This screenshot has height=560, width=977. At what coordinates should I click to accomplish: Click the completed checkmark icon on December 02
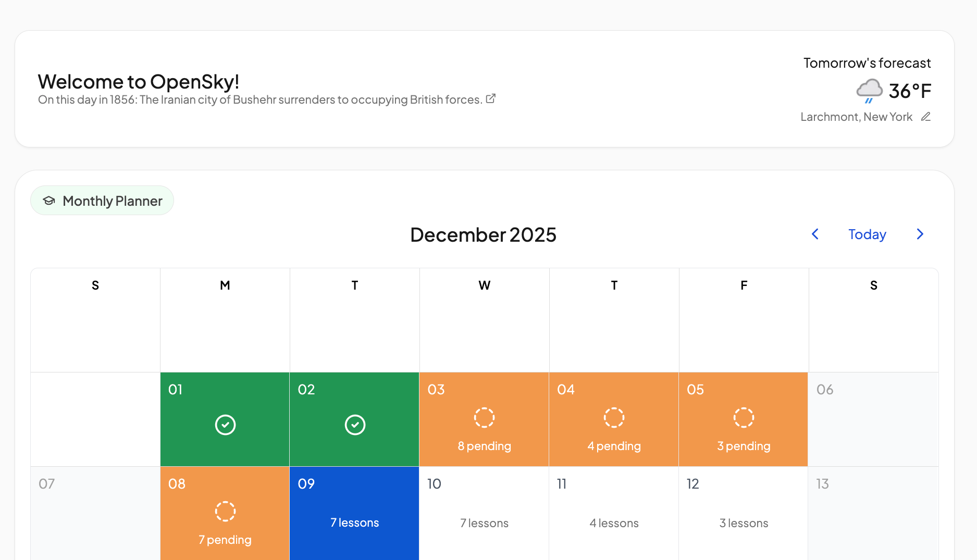point(355,425)
